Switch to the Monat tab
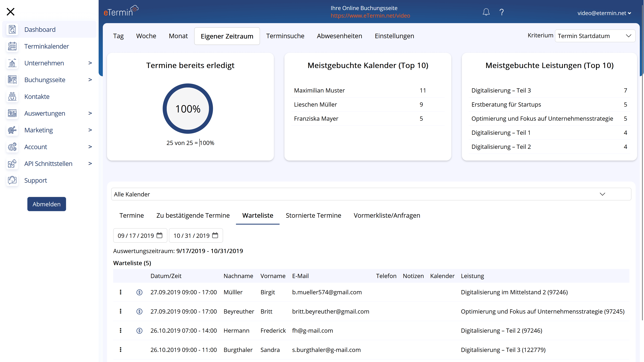 click(178, 36)
